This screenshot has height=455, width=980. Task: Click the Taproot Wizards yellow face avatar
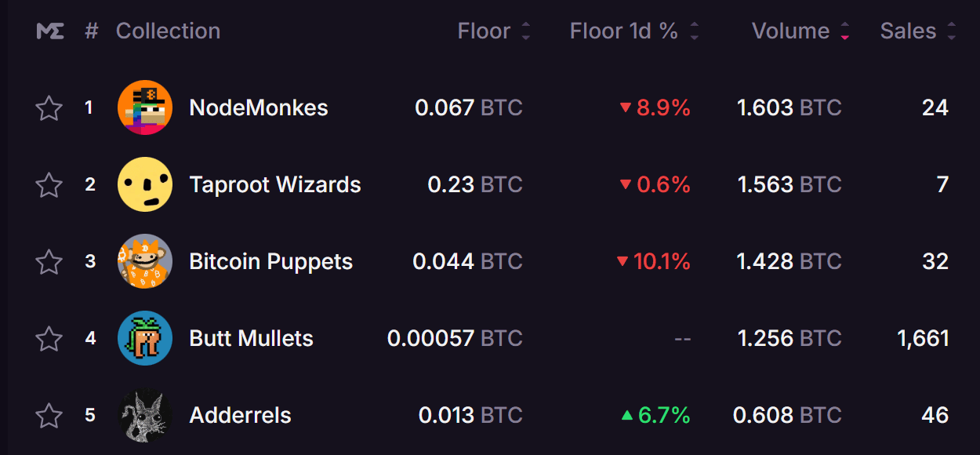coord(145,184)
